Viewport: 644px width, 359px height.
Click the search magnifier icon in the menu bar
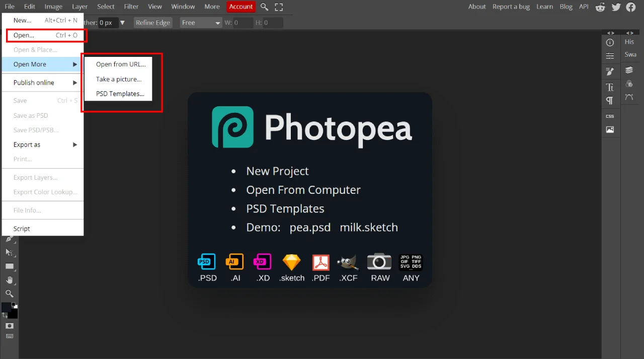pos(264,7)
